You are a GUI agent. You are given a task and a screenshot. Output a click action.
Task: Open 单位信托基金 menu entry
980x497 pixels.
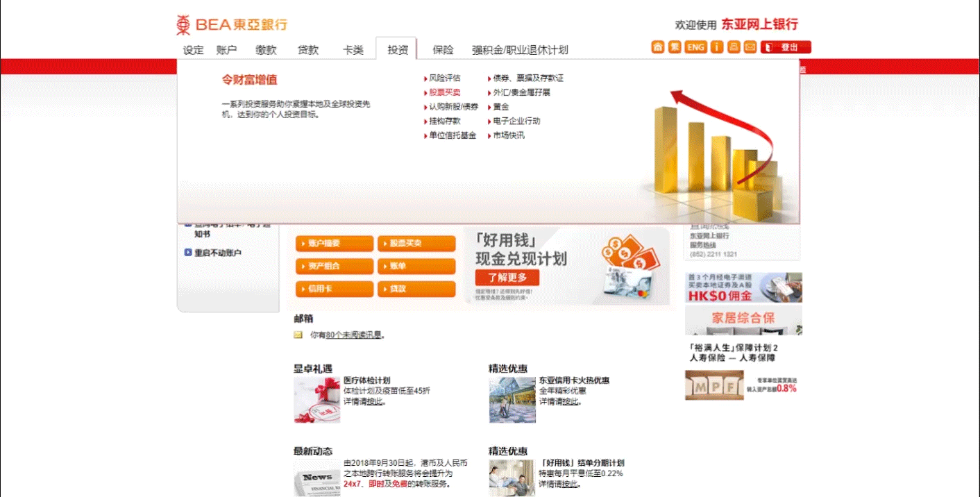point(453,135)
